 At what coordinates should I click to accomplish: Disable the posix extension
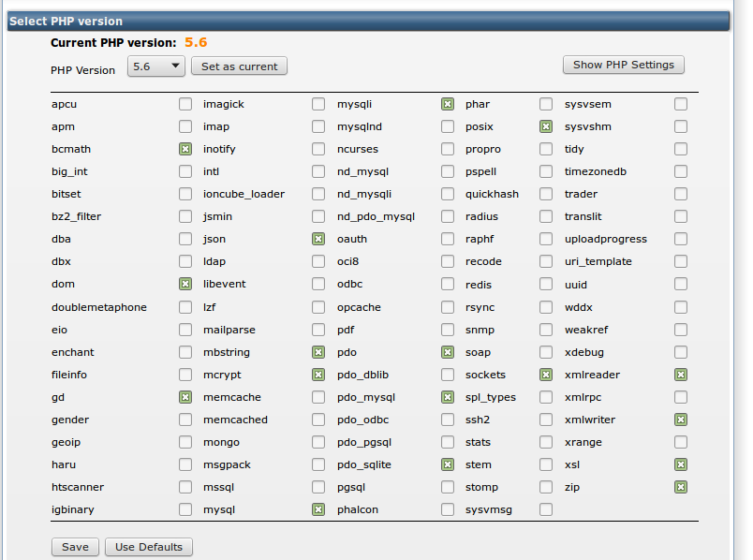pos(546,126)
